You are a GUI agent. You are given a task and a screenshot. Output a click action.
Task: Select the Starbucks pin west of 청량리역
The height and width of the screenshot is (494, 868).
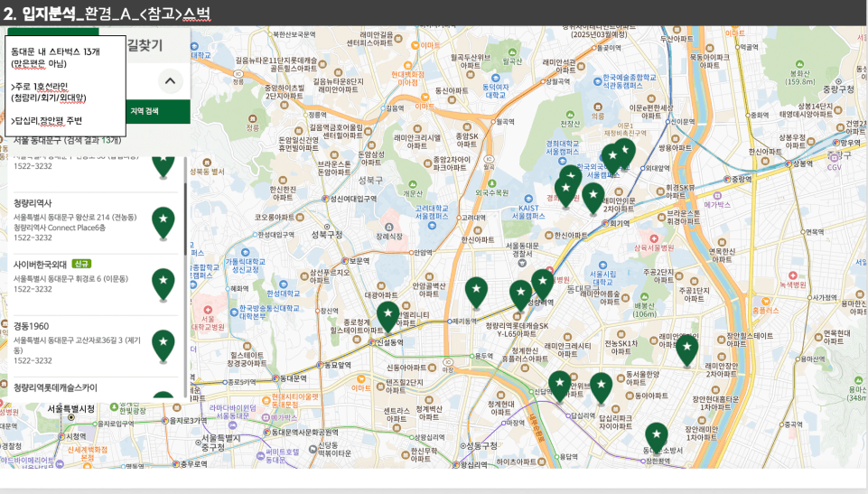(520, 295)
